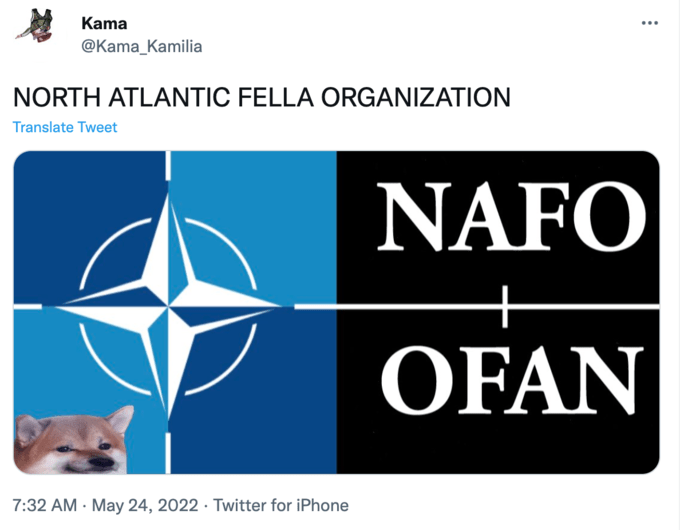Click the Translate Tweet link
The width and height of the screenshot is (680, 530).
tap(65, 127)
